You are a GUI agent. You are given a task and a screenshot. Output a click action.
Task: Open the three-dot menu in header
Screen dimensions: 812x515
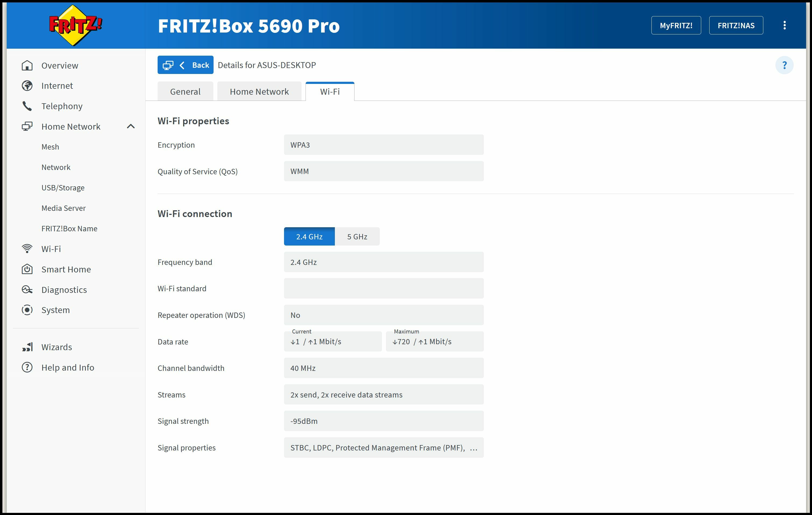point(785,25)
